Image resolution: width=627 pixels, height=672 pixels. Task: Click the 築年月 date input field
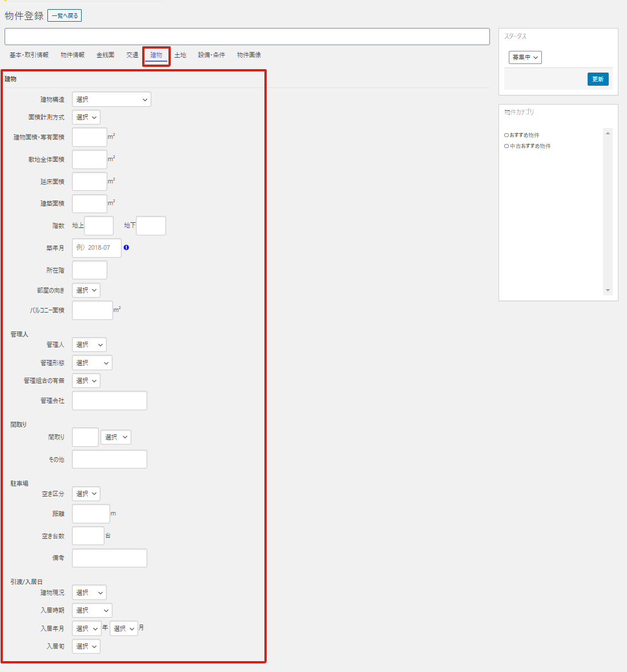(97, 248)
